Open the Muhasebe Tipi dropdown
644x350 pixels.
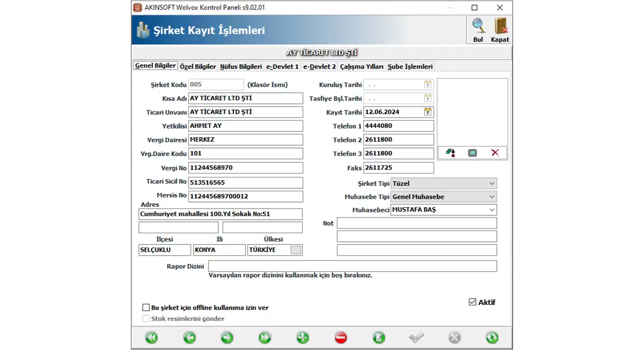click(492, 197)
